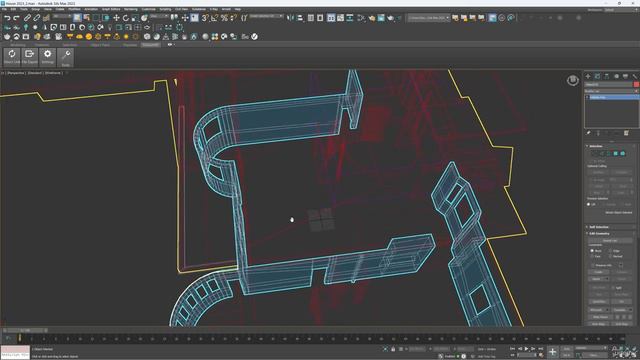The width and height of the screenshot is (640, 360).
Task: Switch to the Modeling ribbon tab
Action: (x=18, y=45)
